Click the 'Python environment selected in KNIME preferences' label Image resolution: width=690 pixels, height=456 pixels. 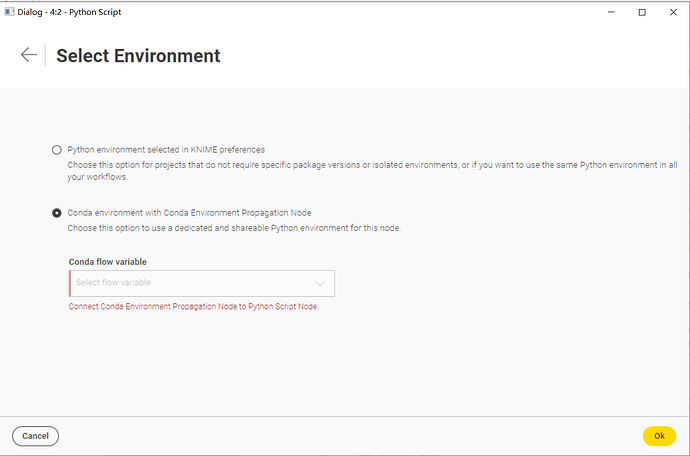point(166,149)
